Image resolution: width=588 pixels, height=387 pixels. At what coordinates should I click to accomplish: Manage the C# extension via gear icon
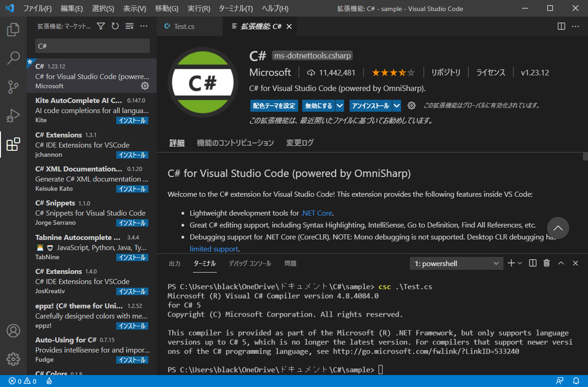(412, 105)
